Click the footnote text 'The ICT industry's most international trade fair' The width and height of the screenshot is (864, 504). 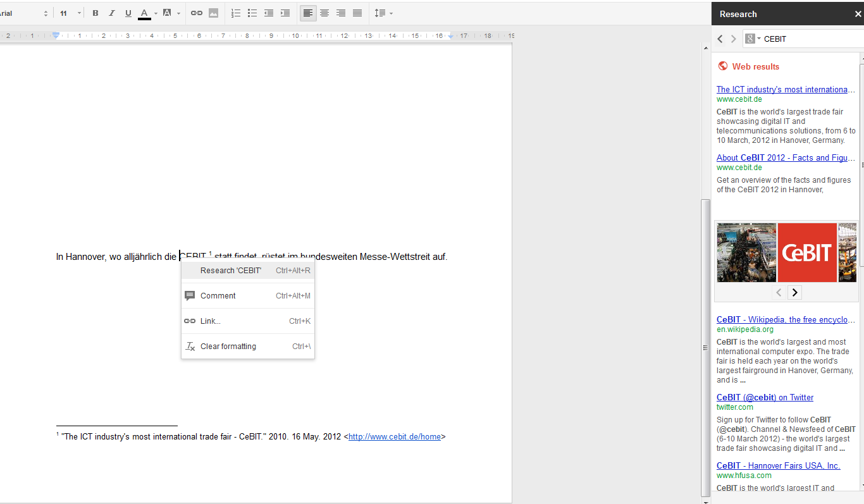(147, 437)
